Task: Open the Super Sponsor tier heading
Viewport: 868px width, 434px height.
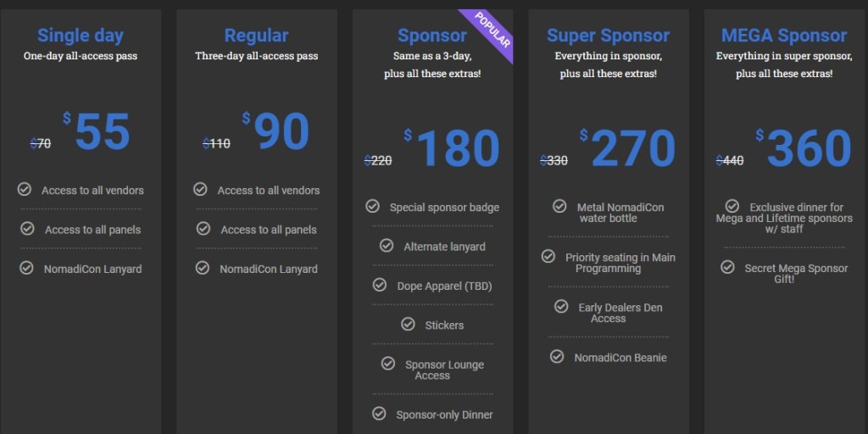Action: pyautogui.click(x=608, y=36)
